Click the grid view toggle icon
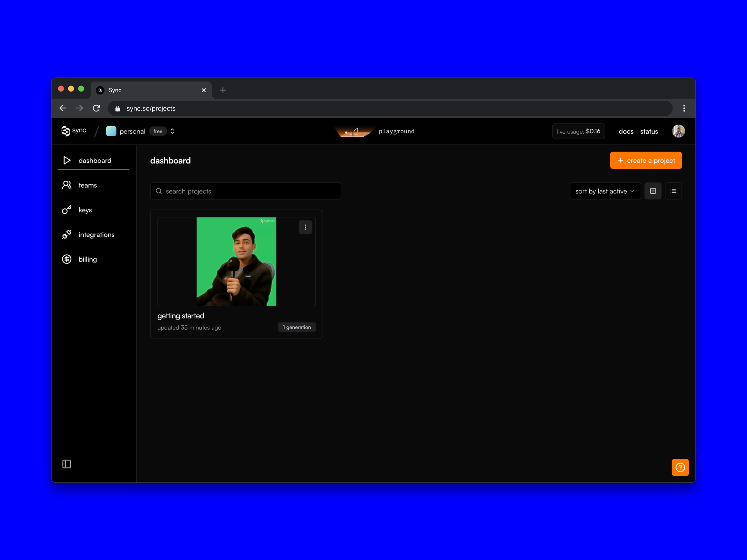747x560 pixels. [653, 191]
